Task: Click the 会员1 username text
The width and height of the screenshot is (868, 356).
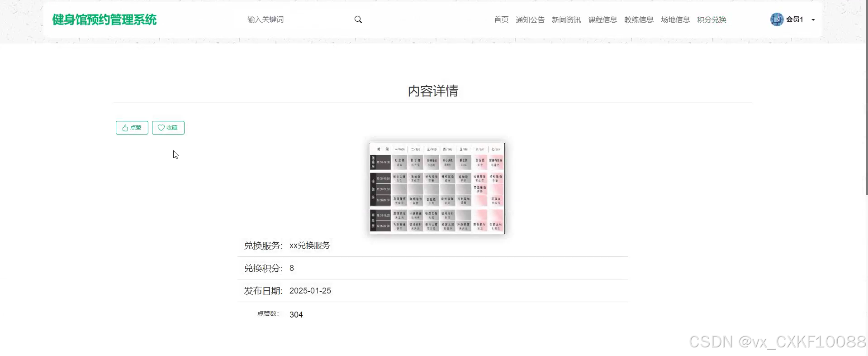Action: coord(795,19)
